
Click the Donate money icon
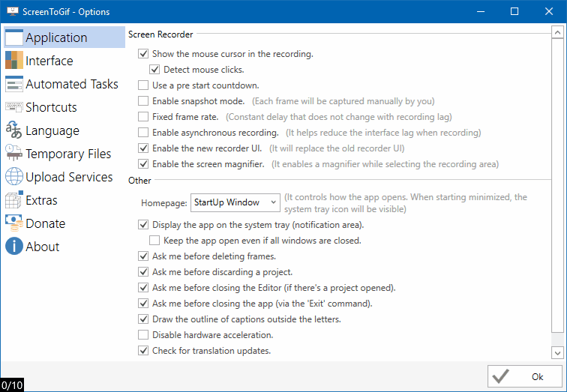pyautogui.click(x=14, y=223)
